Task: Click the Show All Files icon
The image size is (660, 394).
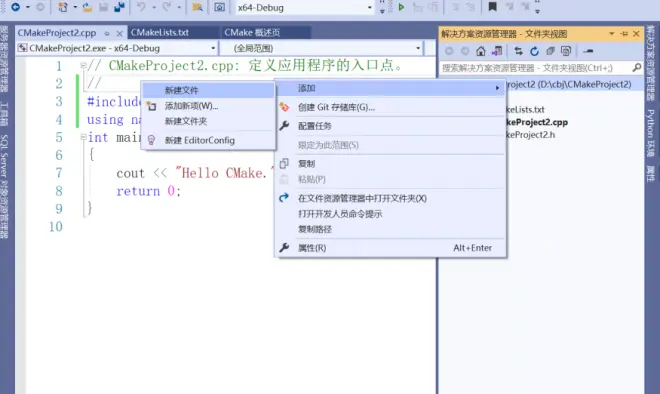Action: [566, 51]
